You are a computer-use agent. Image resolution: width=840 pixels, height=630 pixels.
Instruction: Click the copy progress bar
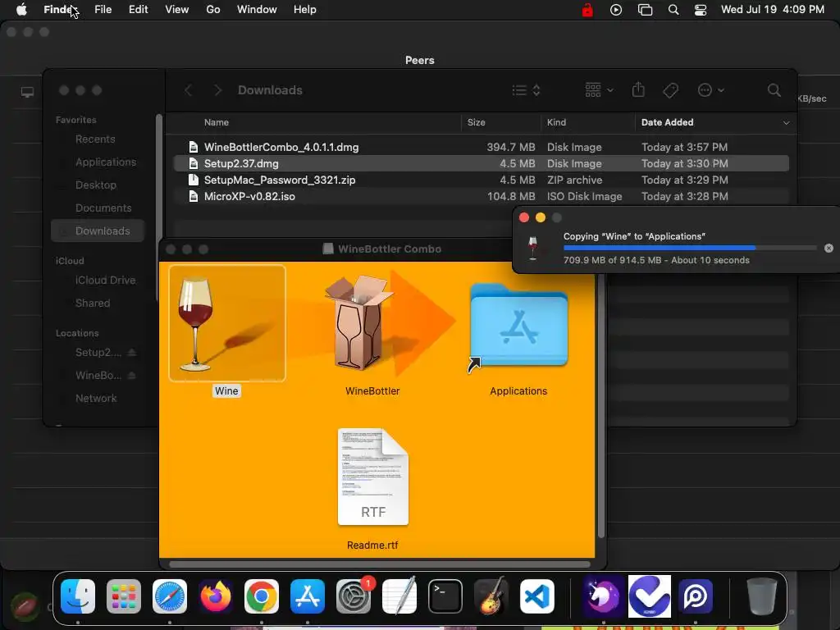tap(690, 248)
